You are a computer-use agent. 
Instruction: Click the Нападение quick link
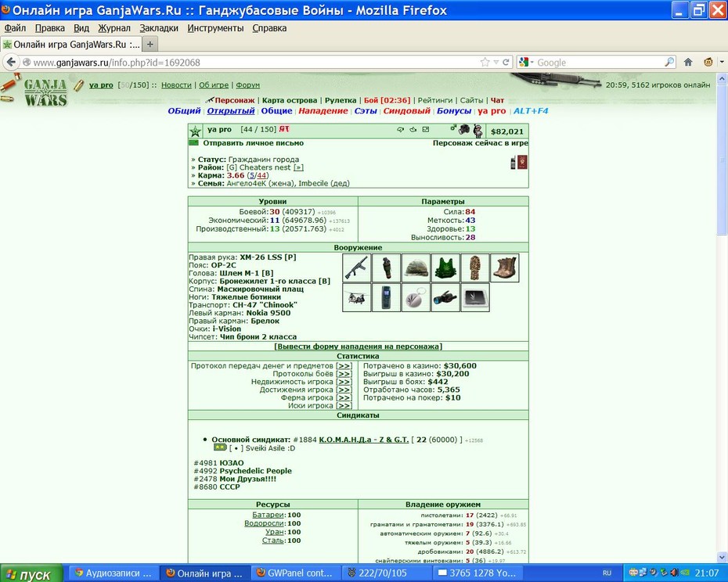coord(323,111)
